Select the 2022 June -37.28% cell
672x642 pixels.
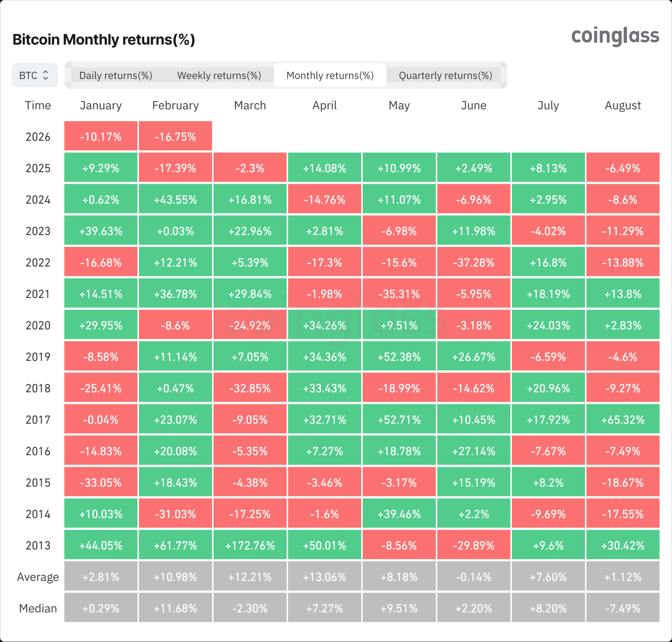(x=473, y=263)
